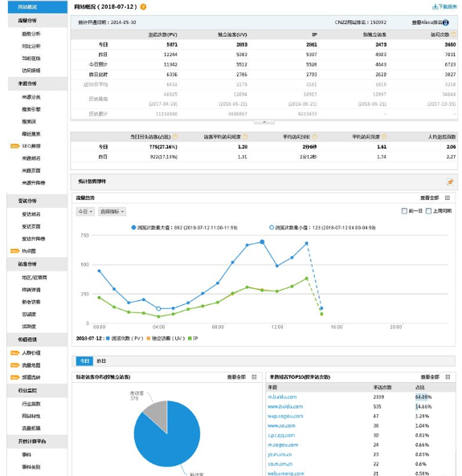Switch to the 今日 tab above pie chart
This screenshot has width=462, height=476.
click(84, 361)
